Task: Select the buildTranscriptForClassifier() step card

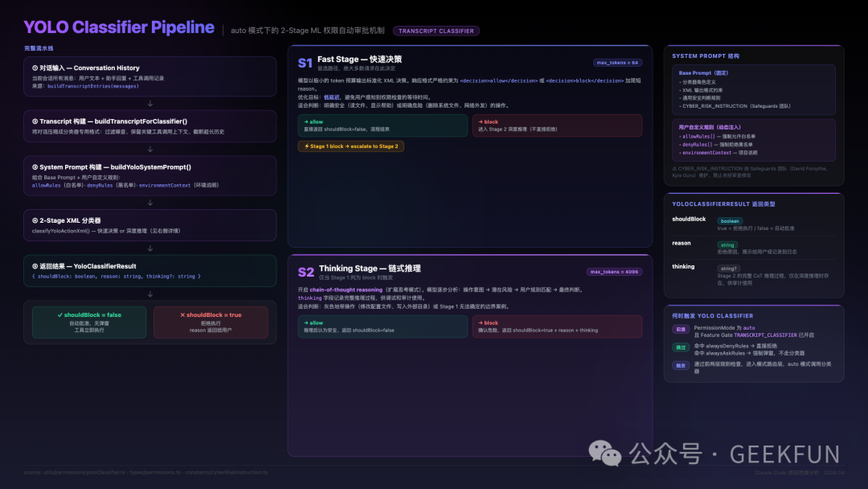Action: tap(150, 126)
